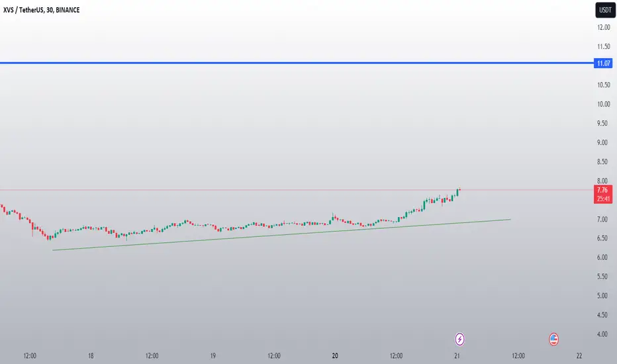Select the green ascending trendline
The height and width of the screenshot is (364, 617).
[x=281, y=235]
